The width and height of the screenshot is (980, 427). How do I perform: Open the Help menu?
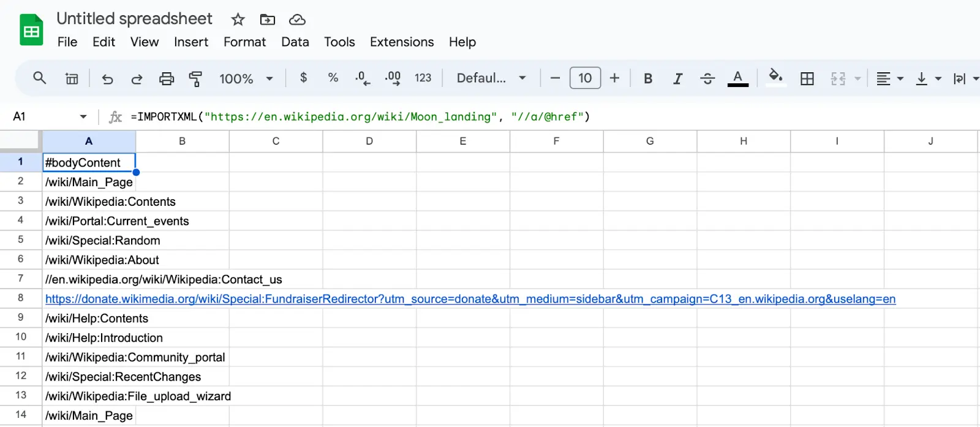point(462,42)
